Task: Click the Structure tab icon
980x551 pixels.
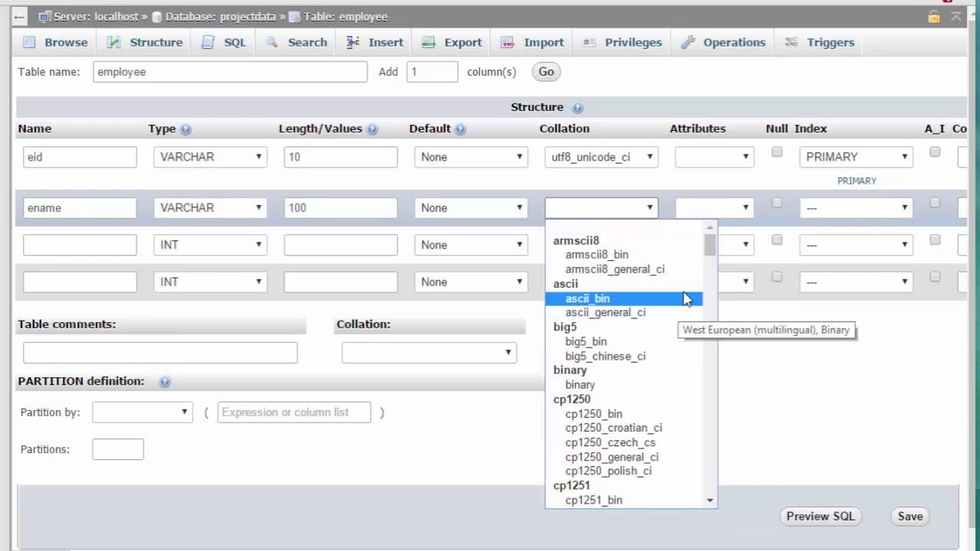Action: 114,42
